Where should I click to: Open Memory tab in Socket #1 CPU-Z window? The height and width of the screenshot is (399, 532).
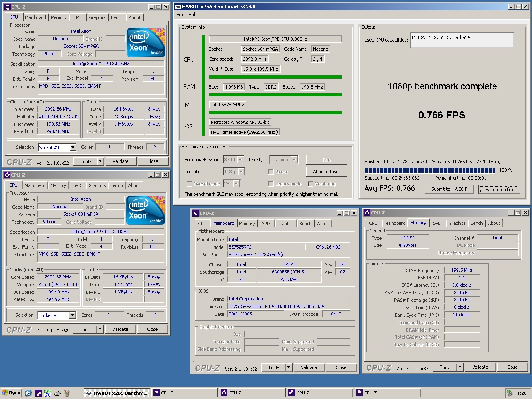(59, 17)
